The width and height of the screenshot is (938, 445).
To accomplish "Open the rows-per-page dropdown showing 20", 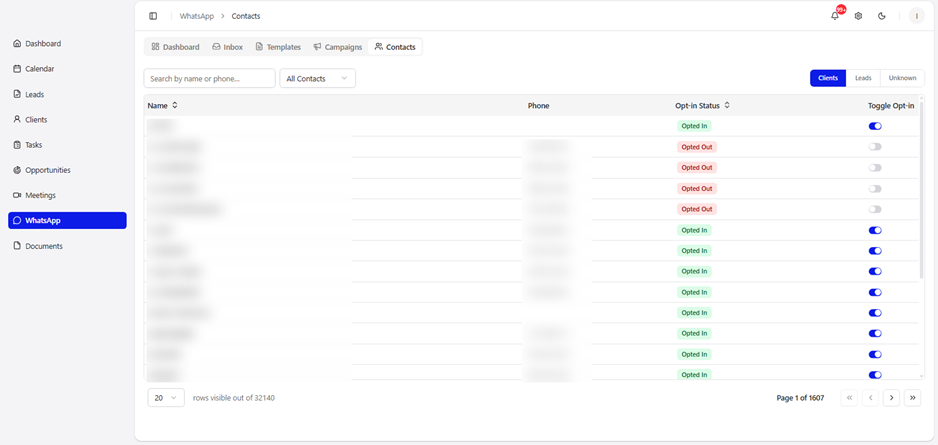I will (166, 398).
